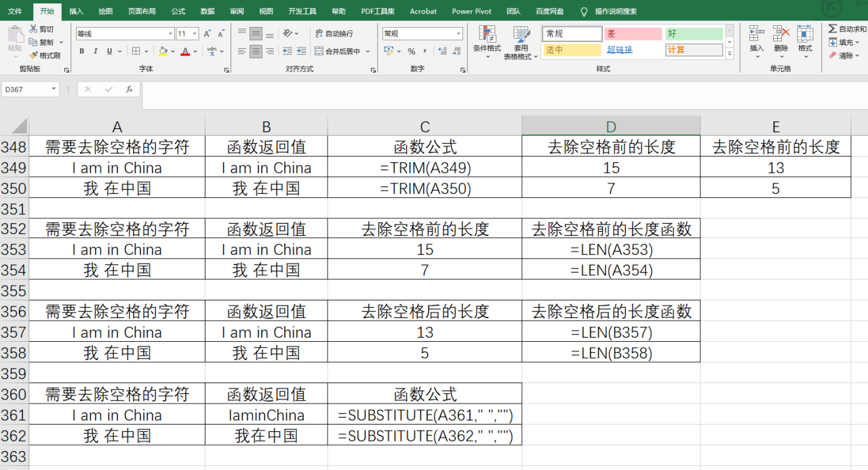Switch to the Insert (插入) ribbon tab
Viewport: 868px width, 470px height.
[x=77, y=11]
